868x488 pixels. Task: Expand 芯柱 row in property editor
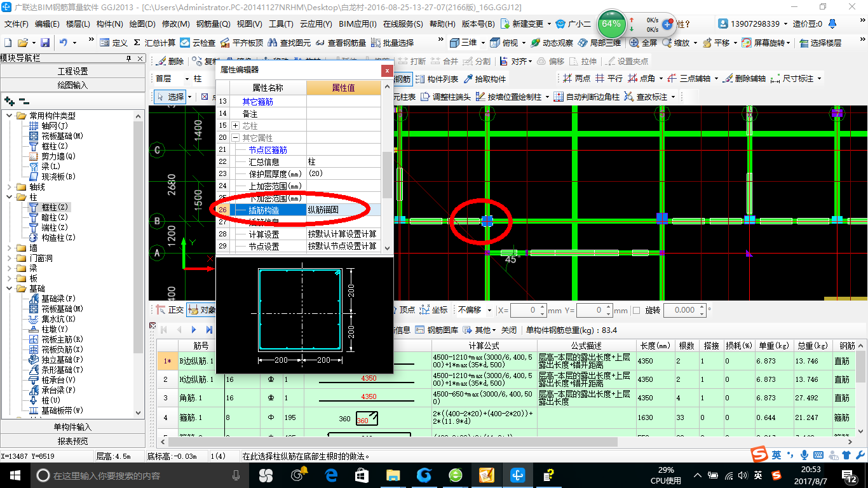235,126
